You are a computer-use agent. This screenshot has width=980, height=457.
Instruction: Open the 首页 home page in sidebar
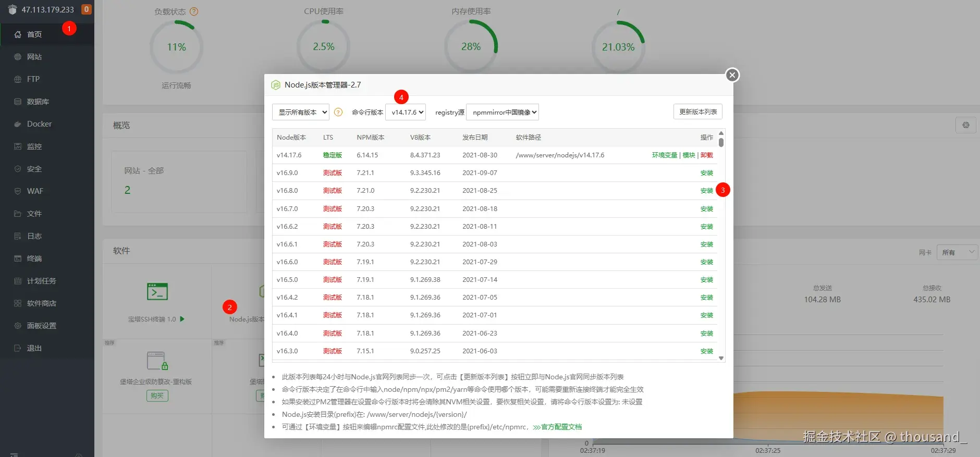(x=34, y=34)
